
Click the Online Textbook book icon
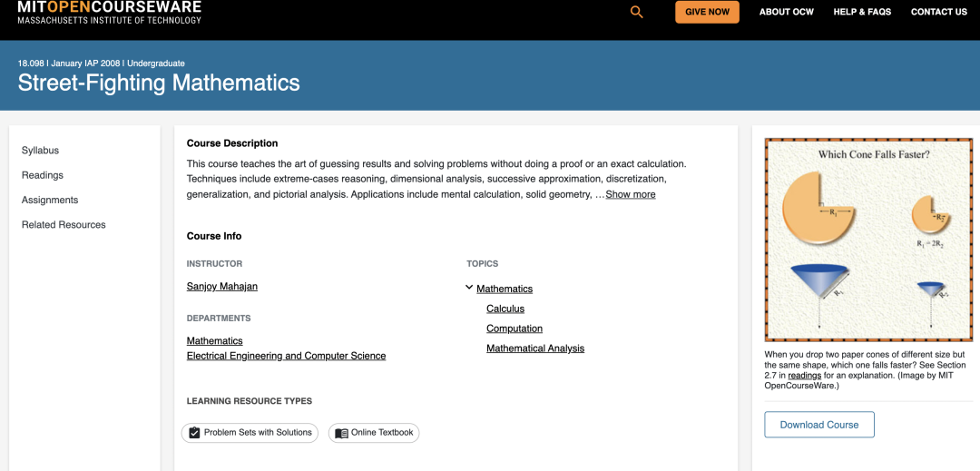tap(341, 433)
